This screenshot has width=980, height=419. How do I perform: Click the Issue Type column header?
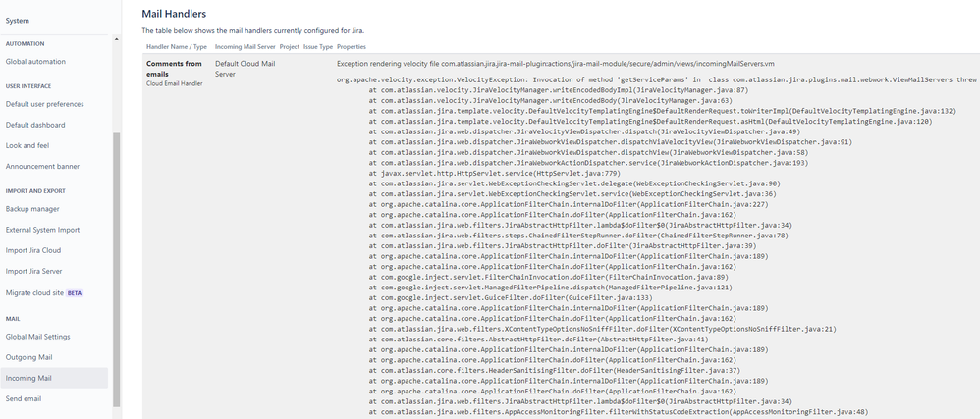click(318, 47)
